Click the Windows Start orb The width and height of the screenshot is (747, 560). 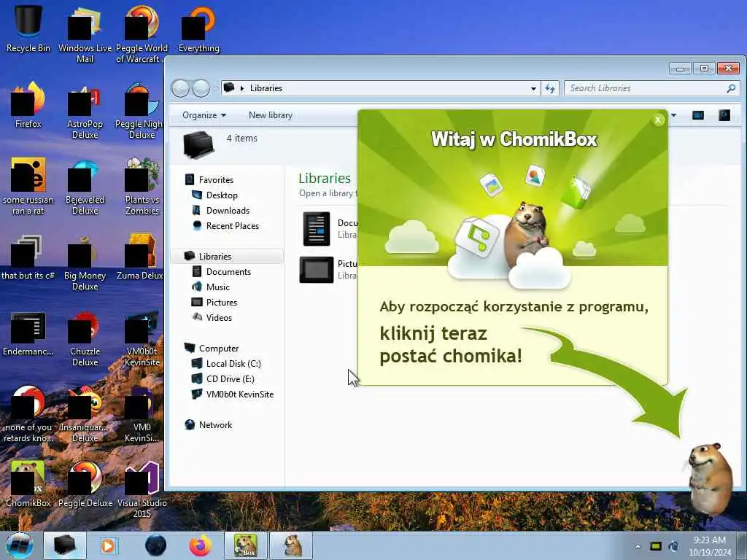pyautogui.click(x=20, y=545)
